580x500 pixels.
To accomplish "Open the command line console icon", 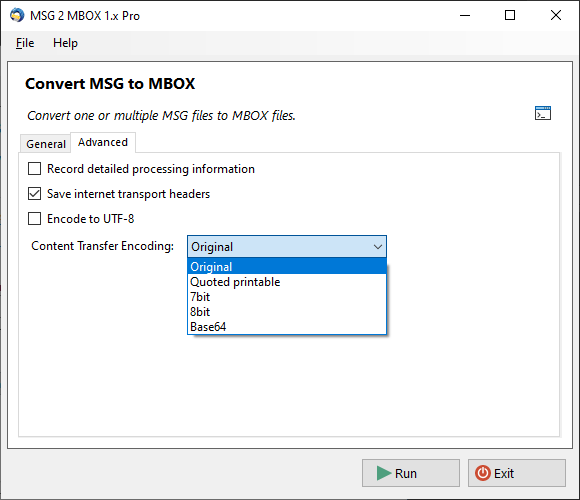I will click(543, 113).
